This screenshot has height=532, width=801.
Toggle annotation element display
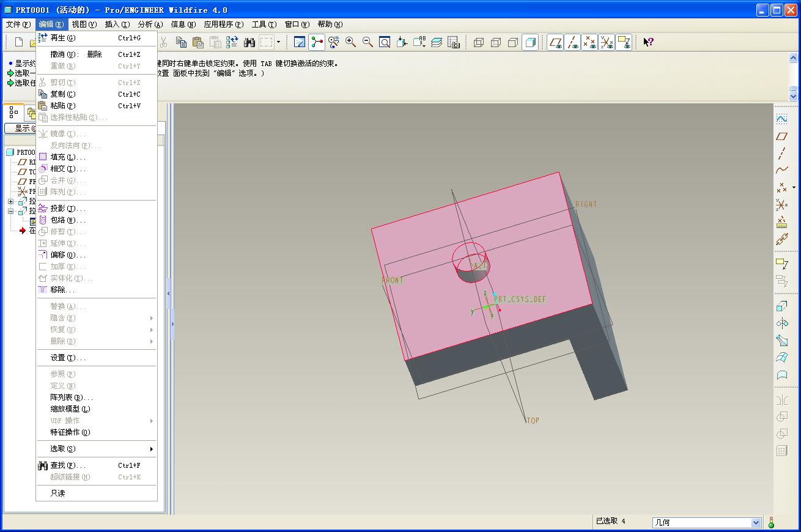pos(624,42)
